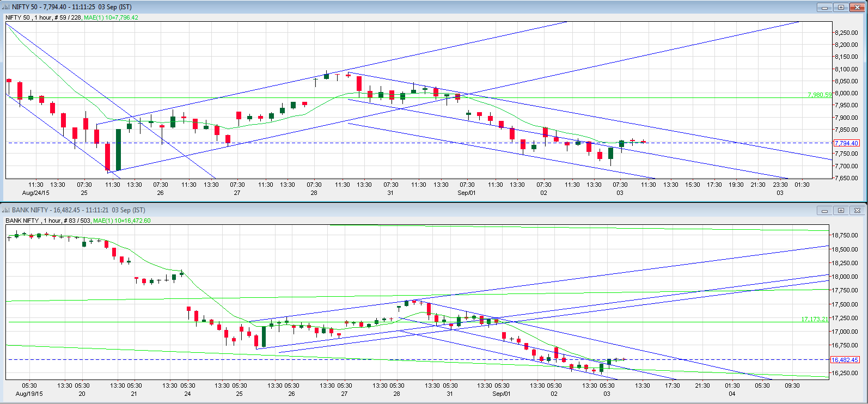
Task: Close the NIFTY 50 chart window
Action: click(857, 7)
